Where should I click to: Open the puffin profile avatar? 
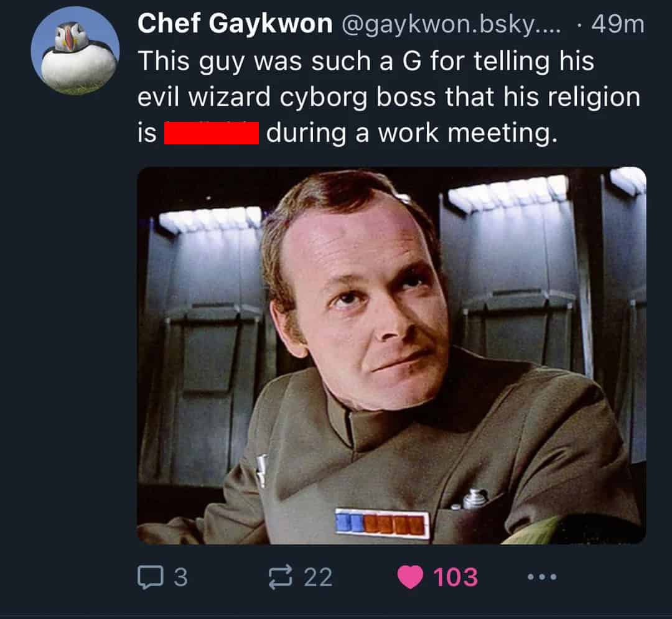pos(75,51)
